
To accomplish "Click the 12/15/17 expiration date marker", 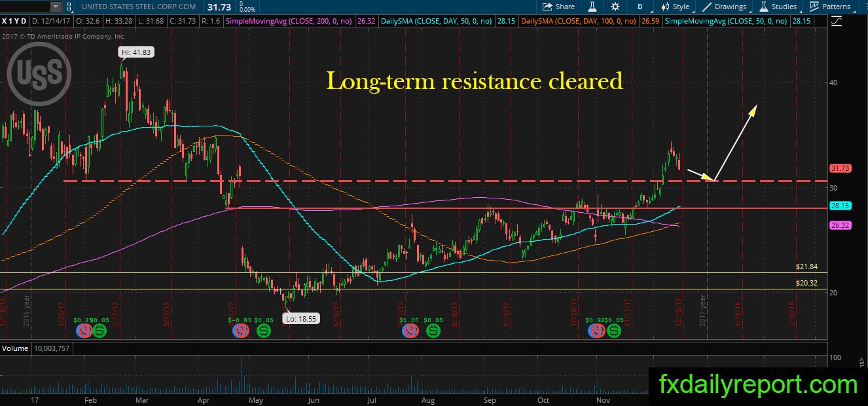I will tap(678, 311).
